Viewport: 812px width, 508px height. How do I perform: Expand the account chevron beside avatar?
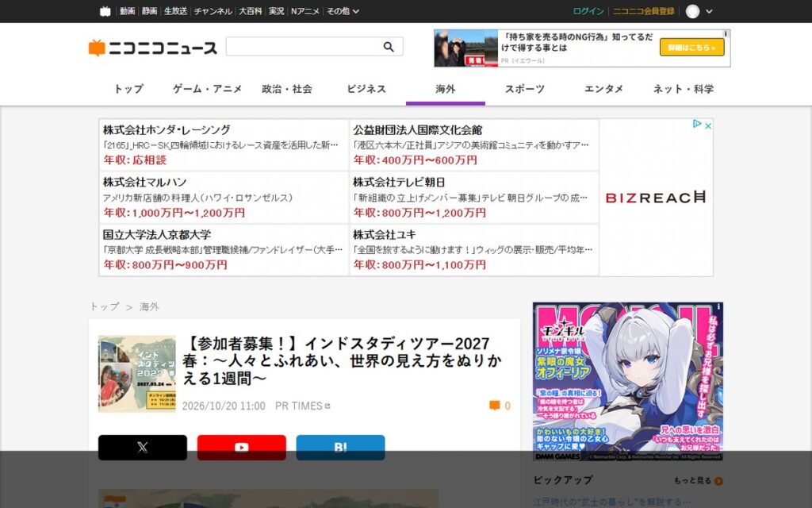pos(709,11)
